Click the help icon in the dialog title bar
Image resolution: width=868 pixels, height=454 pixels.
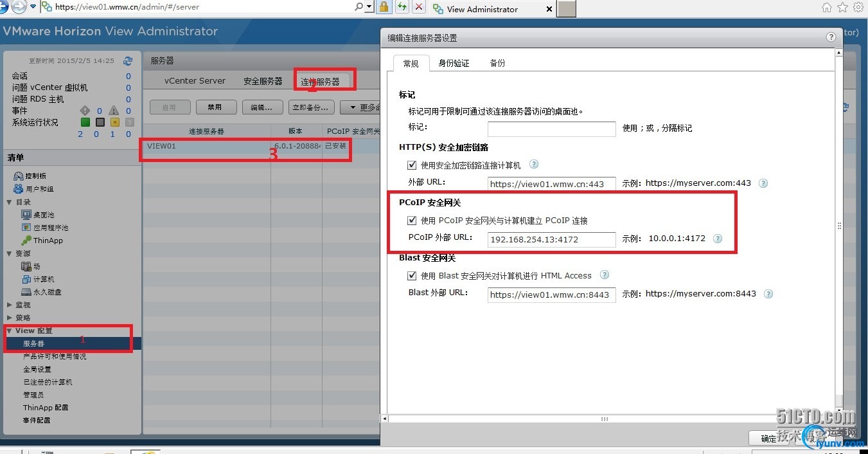point(831,37)
